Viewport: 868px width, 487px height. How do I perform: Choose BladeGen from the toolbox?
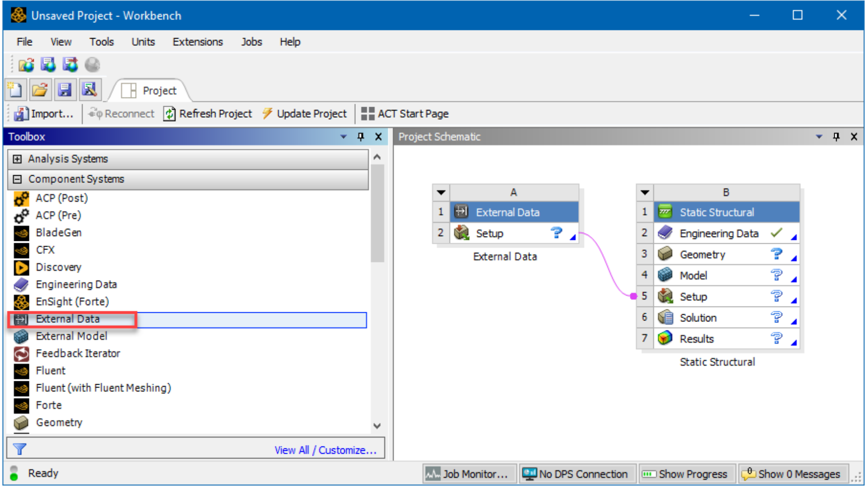[59, 233]
